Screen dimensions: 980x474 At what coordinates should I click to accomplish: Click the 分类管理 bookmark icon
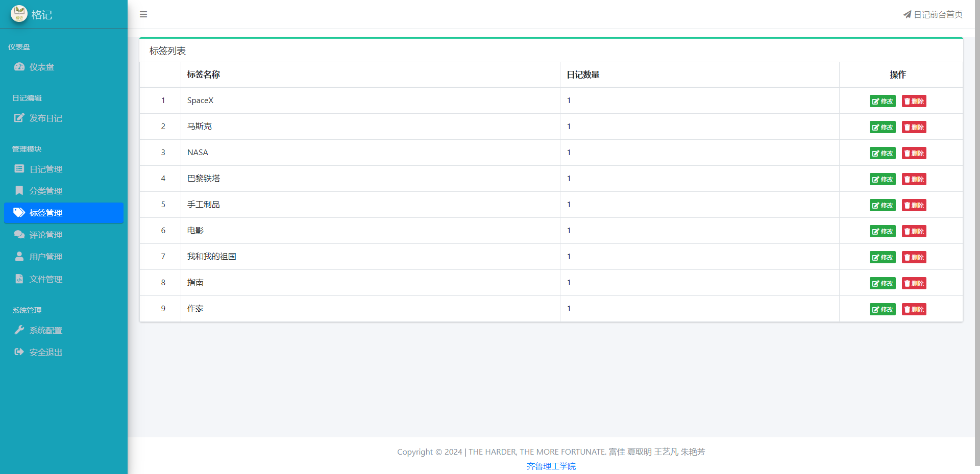19,191
